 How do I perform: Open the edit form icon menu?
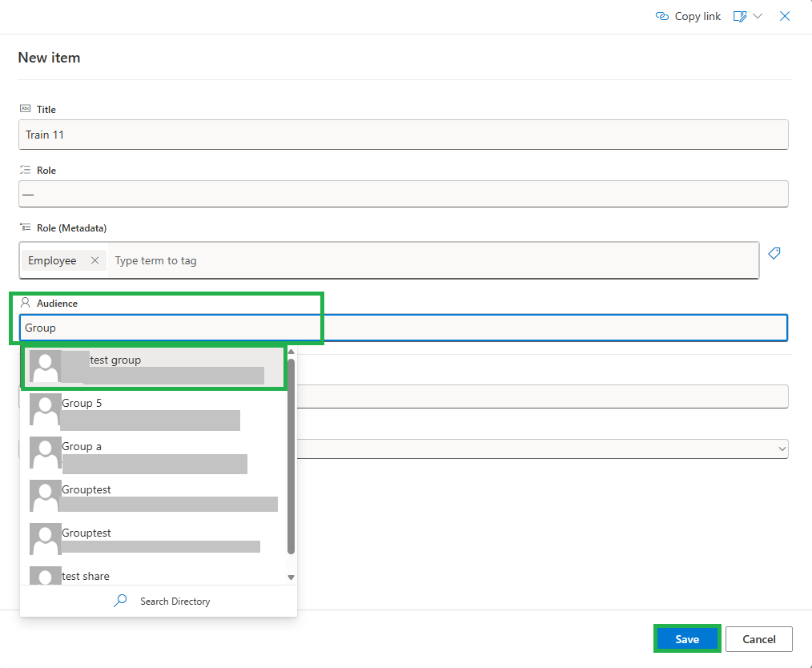[739, 17]
